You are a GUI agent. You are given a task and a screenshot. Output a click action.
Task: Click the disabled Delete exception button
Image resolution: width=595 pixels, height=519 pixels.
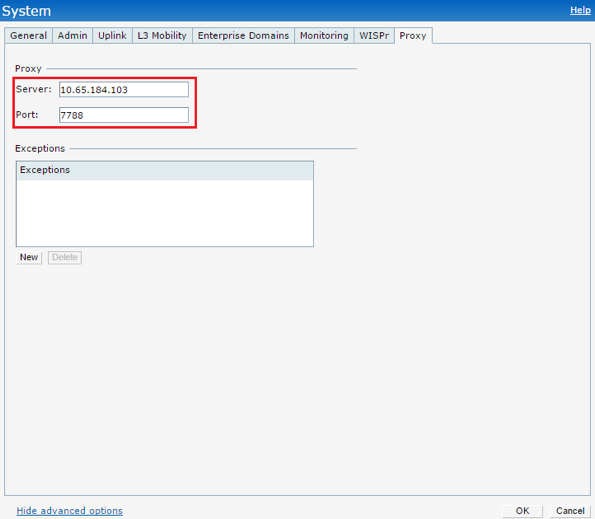[x=65, y=258]
